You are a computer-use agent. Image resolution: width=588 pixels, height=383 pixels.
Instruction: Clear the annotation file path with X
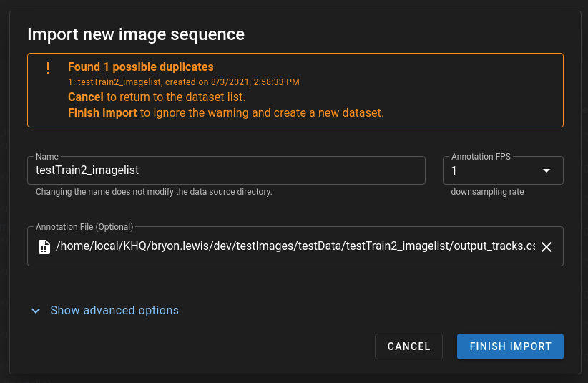point(546,247)
